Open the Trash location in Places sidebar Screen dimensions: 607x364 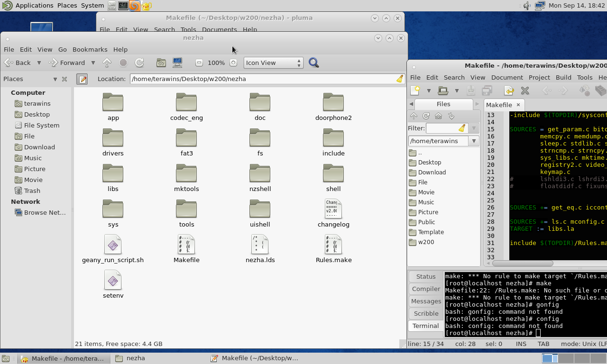click(x=32, y=191)
